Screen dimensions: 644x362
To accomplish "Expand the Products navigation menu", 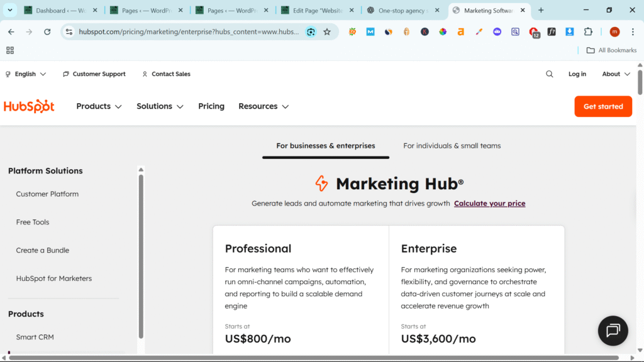I will [x=99, y=106].
